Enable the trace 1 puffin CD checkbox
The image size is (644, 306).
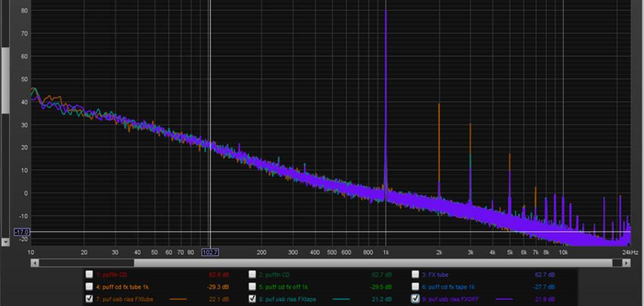tap(89, 274)
